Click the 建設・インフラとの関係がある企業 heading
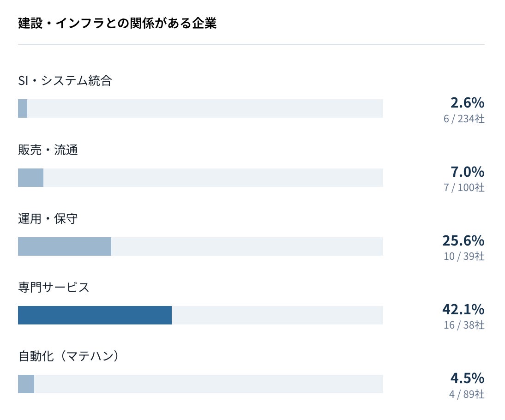The width and height of the screenshot is (505, 420). pyautogui.click(x=117, y=23)
